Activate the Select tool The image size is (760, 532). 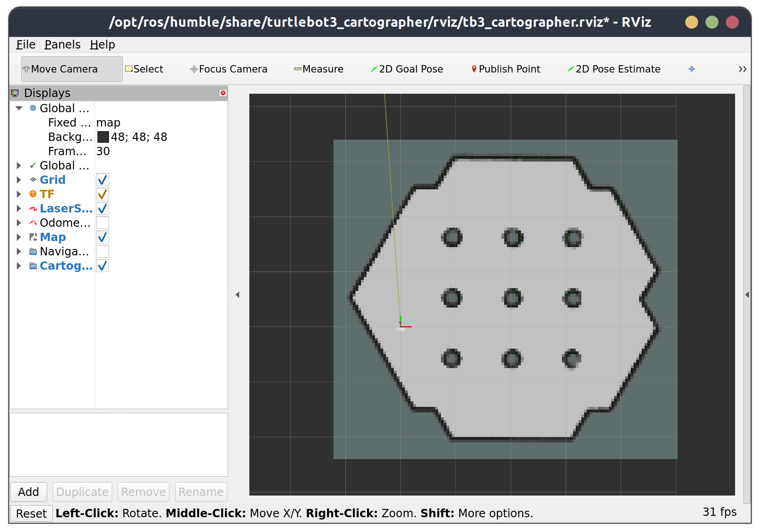click(x=144, y=69)
